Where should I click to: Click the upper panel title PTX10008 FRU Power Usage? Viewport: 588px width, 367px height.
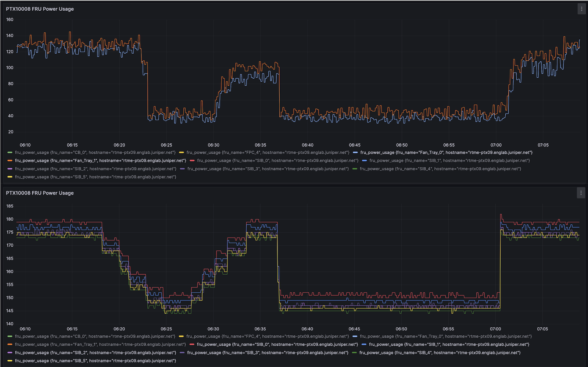coord(40,9)
